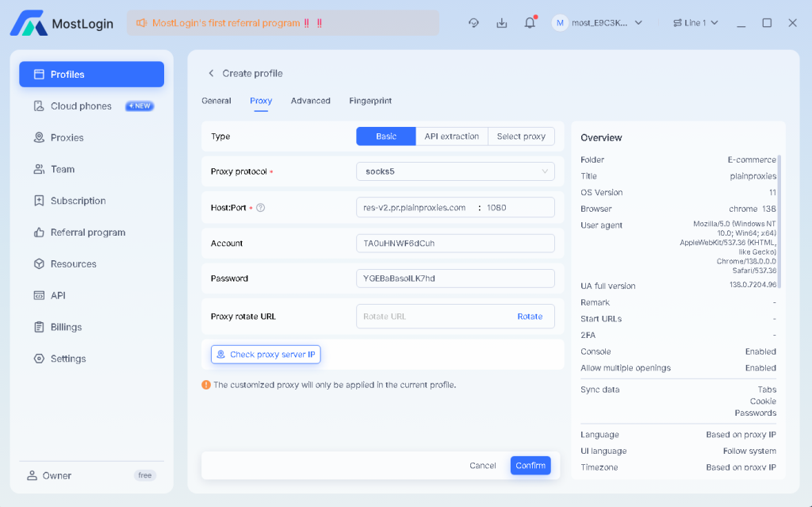Open Cloud phones from sidebar
Image resolution: width=812 pixels, height=507 pixels.
point(81,106)
